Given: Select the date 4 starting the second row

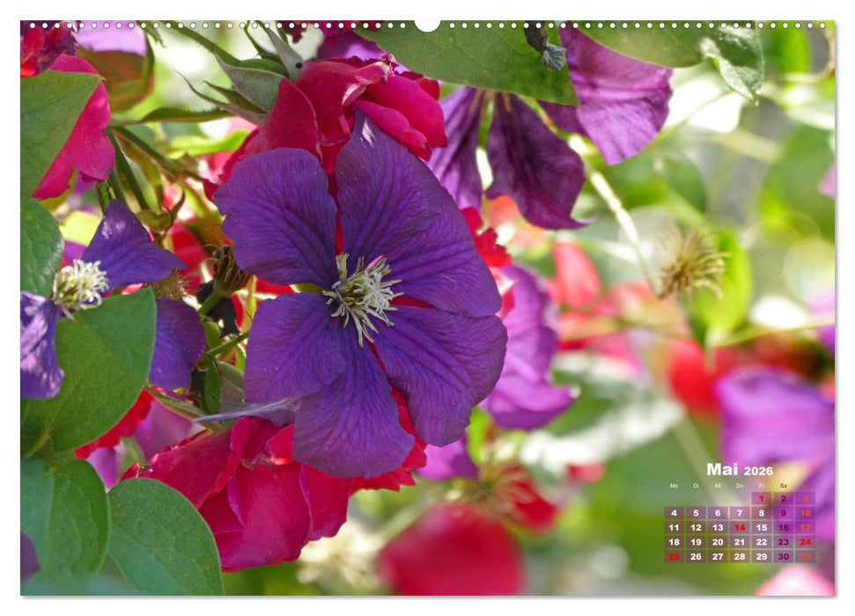Looking at the screenshot, I should (674, 514).
